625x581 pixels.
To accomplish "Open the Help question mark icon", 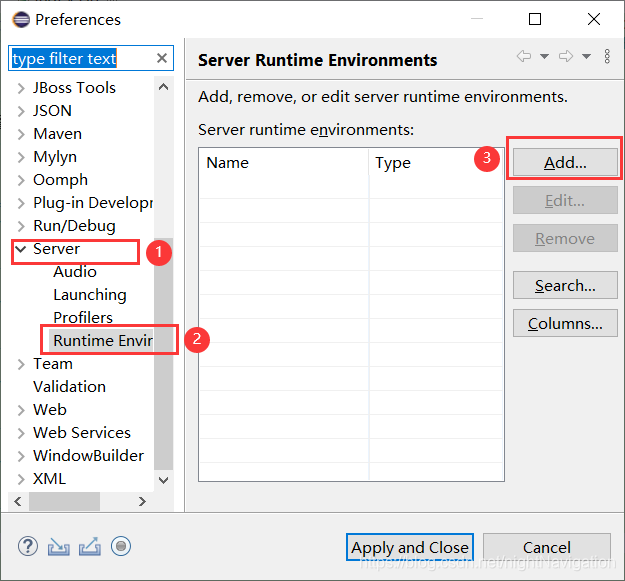I will [x=28, y=546].
